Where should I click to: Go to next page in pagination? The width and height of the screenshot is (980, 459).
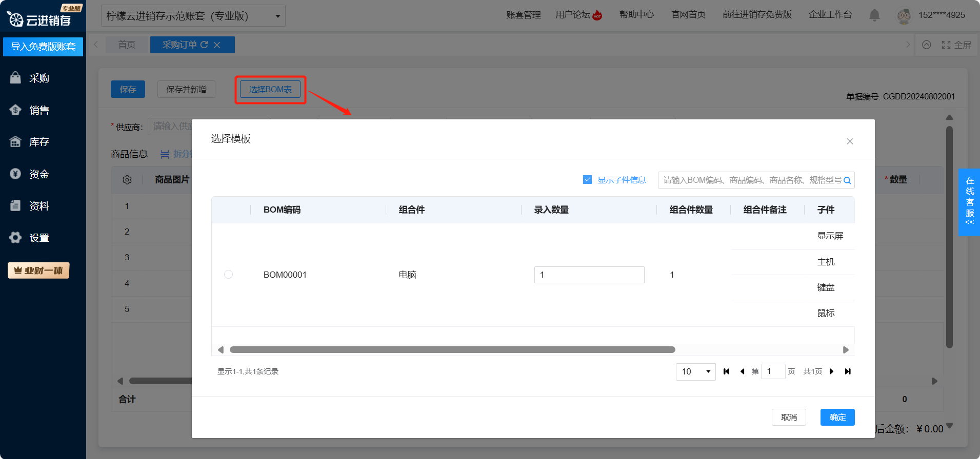tap(831, 371)
